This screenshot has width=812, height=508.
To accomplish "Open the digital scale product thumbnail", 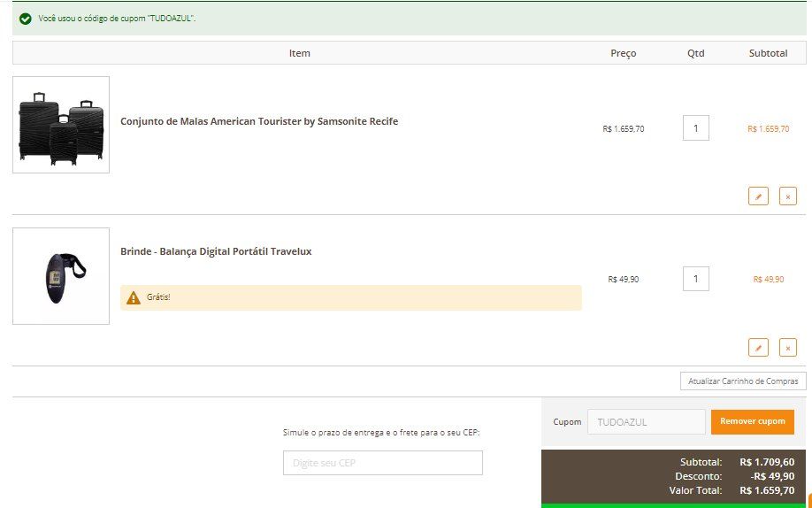I will coord(61,276).
